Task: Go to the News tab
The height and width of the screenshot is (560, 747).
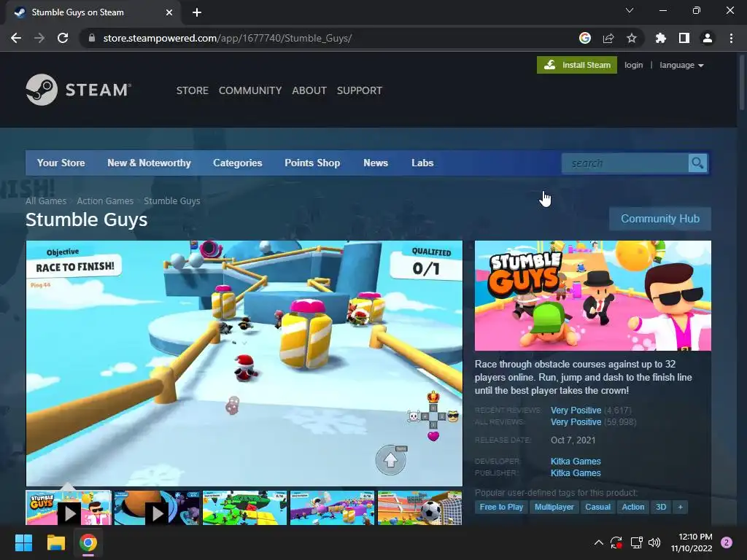Action: (376, 163)
